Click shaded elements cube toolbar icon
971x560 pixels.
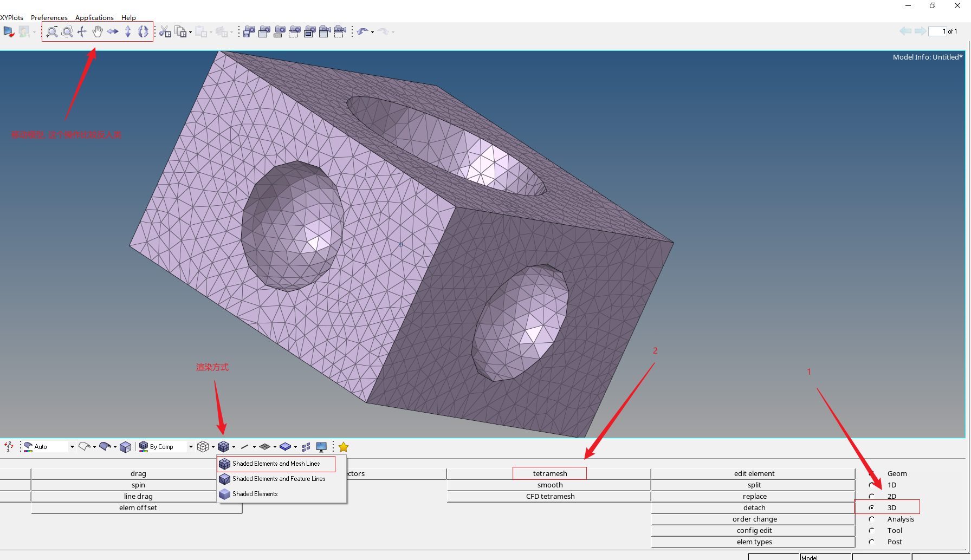(x=224, y=447)
